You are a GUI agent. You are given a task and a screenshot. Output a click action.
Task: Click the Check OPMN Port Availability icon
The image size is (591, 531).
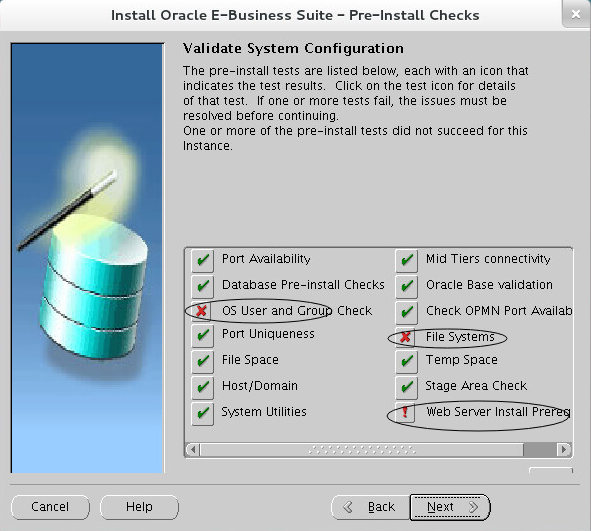[406, 312]
